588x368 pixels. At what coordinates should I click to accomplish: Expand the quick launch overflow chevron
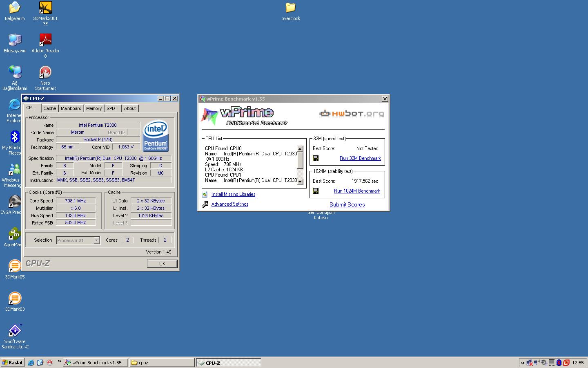[59, 361]
